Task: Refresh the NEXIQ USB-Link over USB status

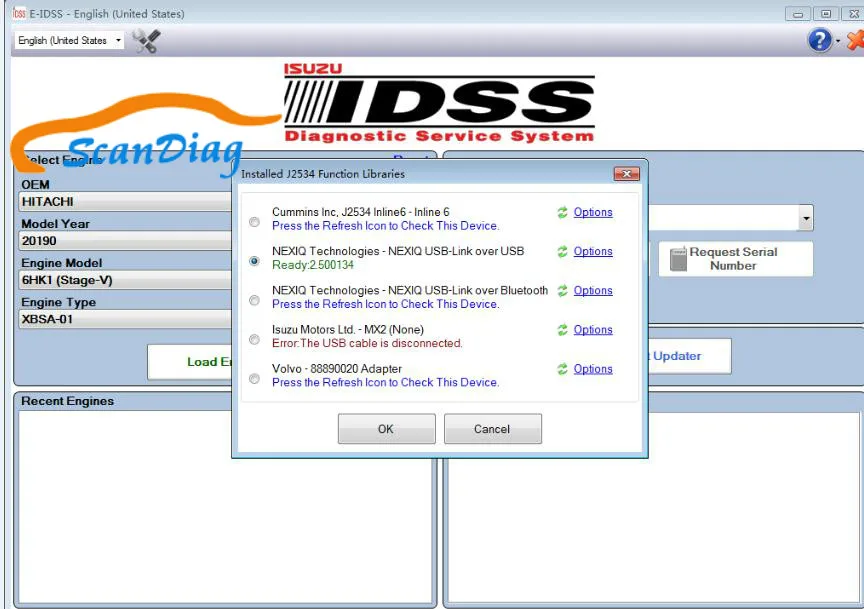Action: point(562,251)
